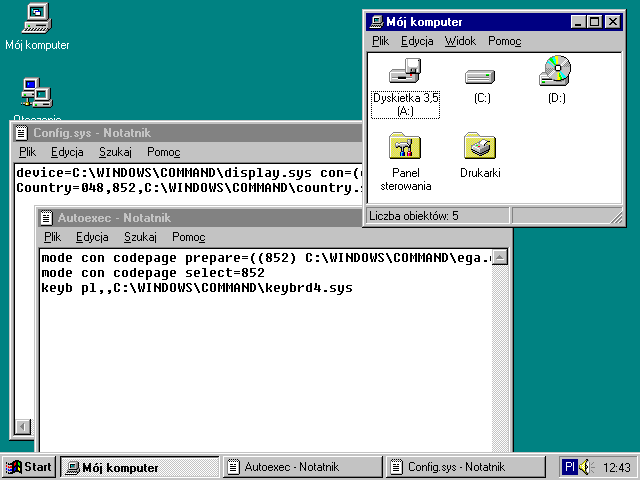Screen dimensions: 640x480
Task: Switch to Autoexec - Notatnik taskbar button
Action: click(303, 467)
